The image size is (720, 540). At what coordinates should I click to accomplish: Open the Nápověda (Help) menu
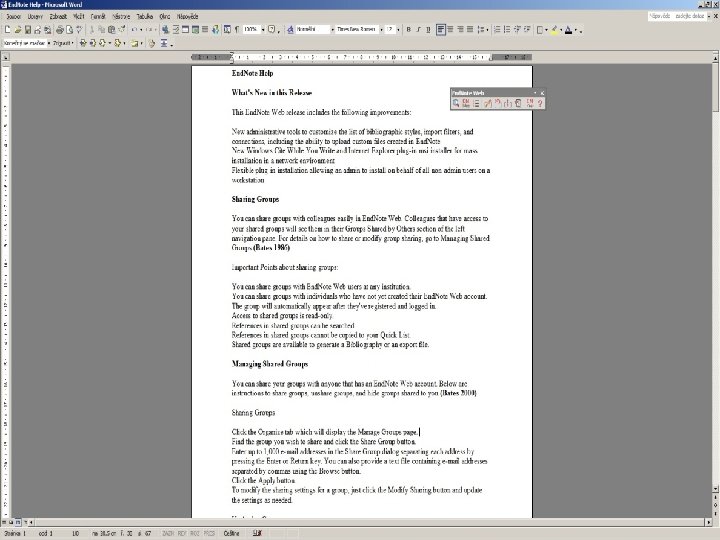pos(188,17)
